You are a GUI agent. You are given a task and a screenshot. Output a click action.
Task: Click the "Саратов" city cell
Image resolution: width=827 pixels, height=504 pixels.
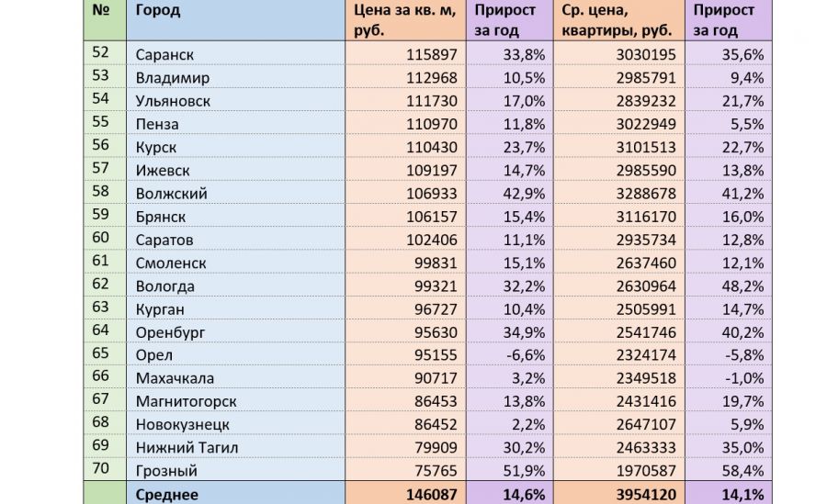[164, 240]
